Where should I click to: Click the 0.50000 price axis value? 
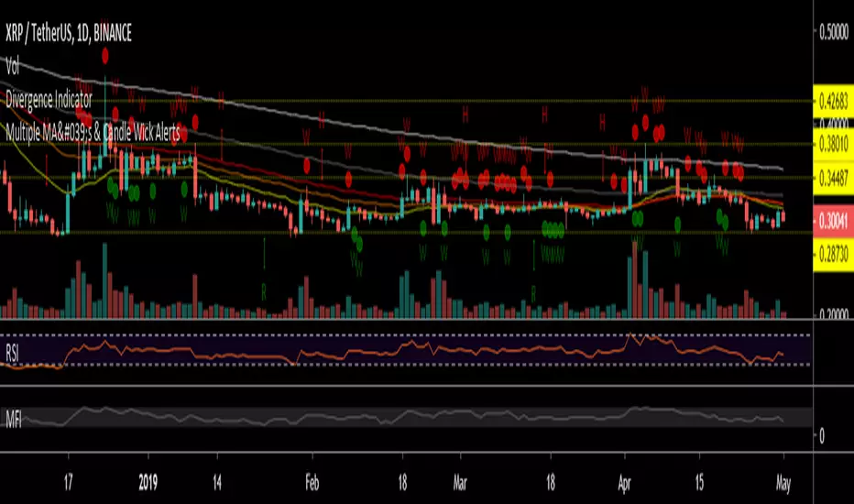point(834,33)
